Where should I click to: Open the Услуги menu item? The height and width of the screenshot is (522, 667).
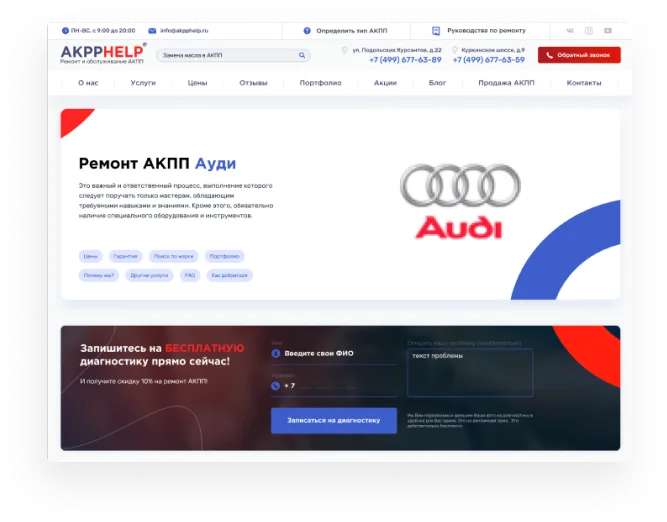(143, 83)
